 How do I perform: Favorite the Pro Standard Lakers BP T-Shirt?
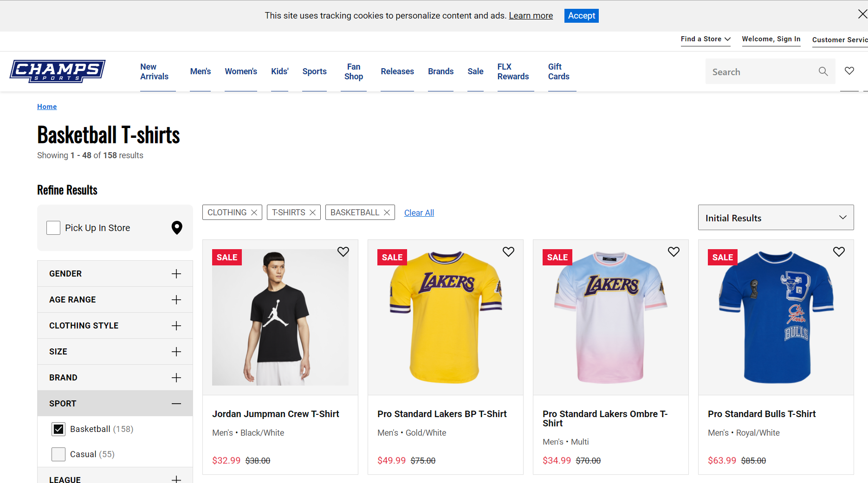click(508, 251)
